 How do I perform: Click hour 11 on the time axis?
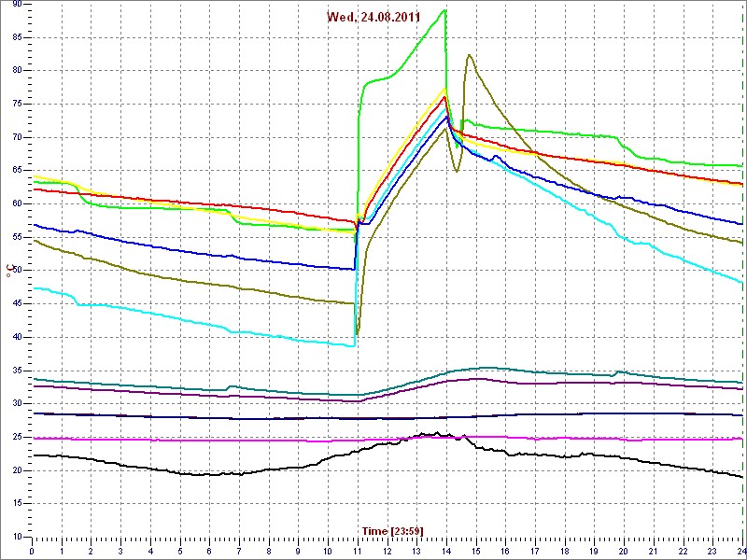click(x=357, y=551)
